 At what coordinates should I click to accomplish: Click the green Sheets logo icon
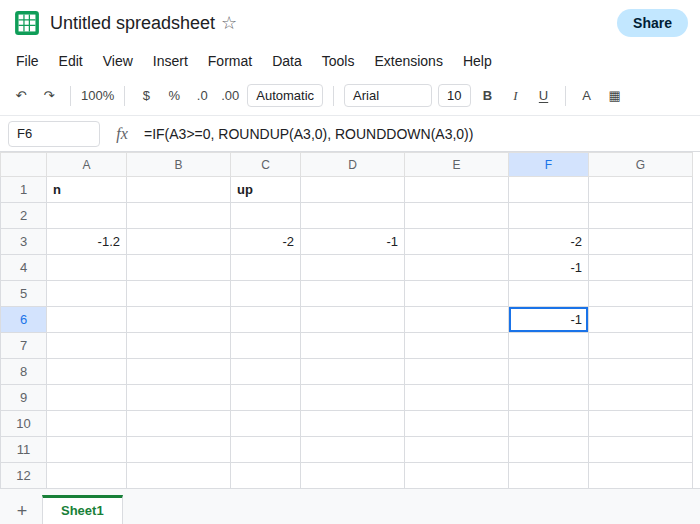pyautogui.click(x=27, y=23)
